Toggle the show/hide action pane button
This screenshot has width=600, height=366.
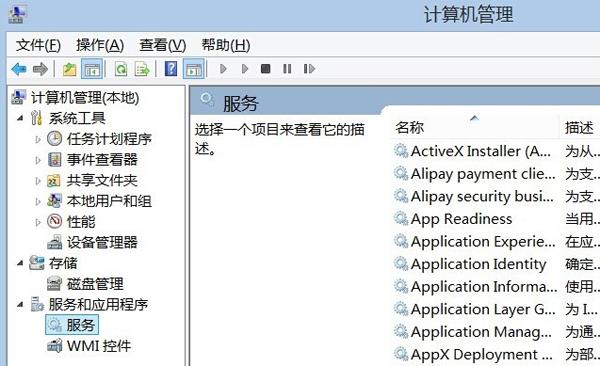click(194, 69)
